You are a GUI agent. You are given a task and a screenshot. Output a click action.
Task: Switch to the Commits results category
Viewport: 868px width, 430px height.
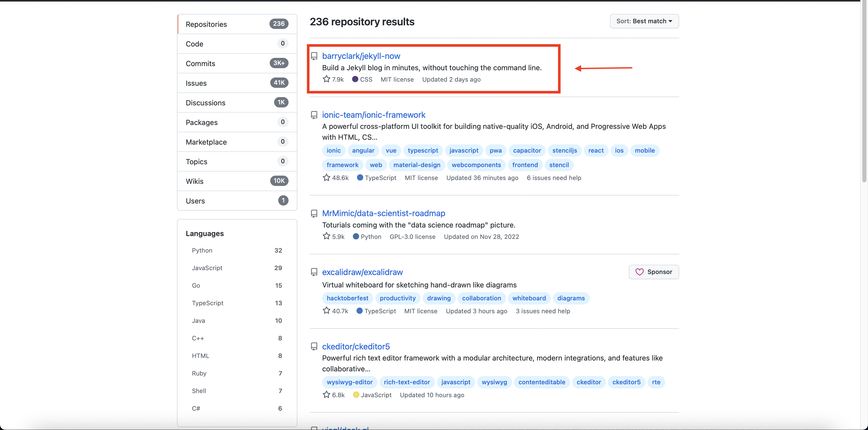237,63
